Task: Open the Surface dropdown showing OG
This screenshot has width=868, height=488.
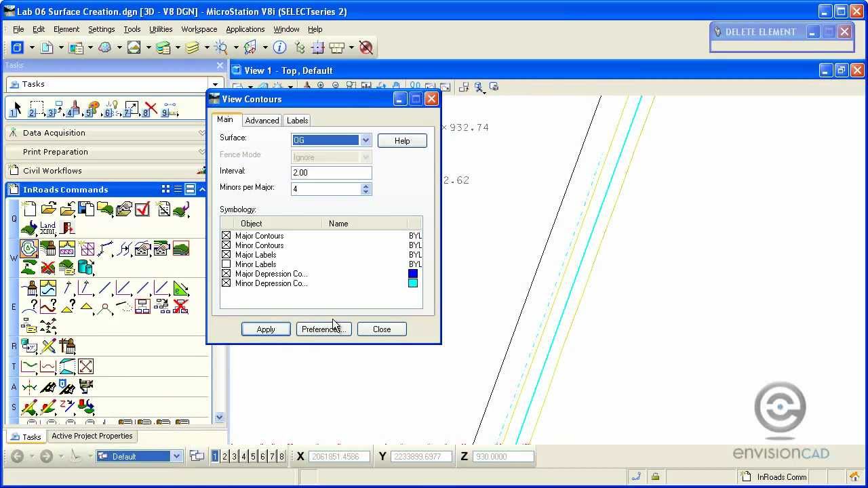Action: click(x=366, y=140)
